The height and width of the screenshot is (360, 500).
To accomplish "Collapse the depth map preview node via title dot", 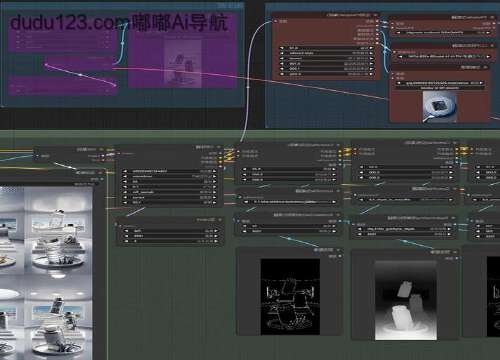I will coord(455,252).
